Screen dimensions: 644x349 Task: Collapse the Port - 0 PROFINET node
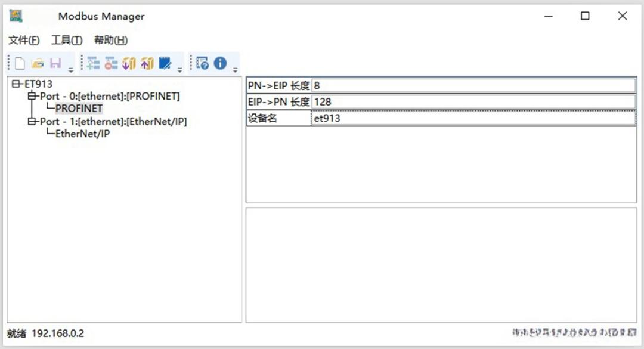(x=32, y=96)
